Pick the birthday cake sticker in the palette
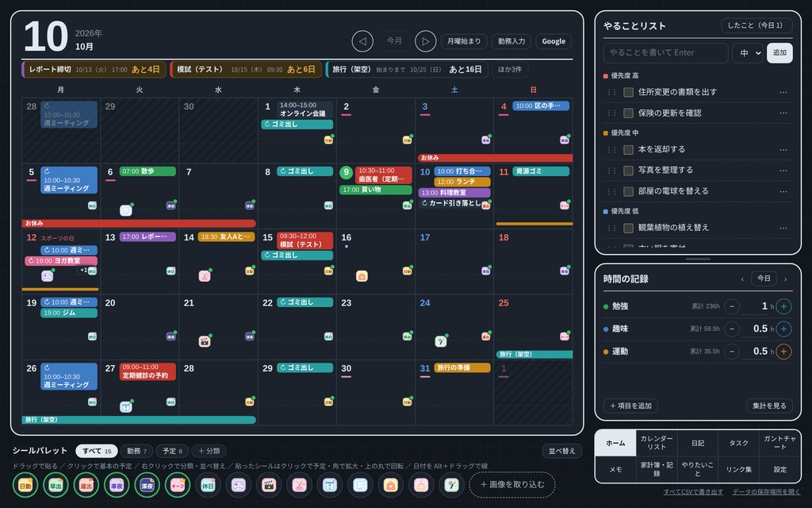The height and width of the screenshot is (508, 812). point(421,486)
